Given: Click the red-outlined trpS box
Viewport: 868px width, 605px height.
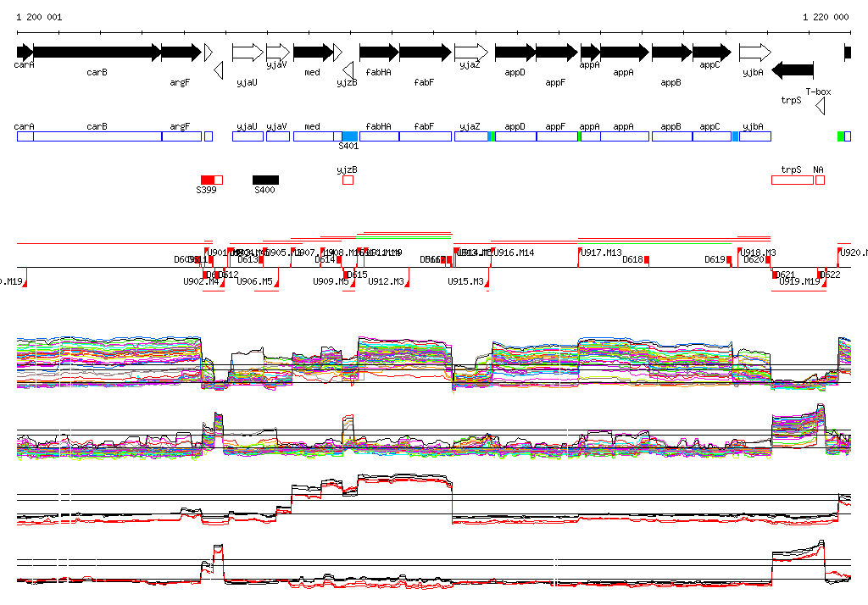Looking at the screenshot, I should click(793, 180).
